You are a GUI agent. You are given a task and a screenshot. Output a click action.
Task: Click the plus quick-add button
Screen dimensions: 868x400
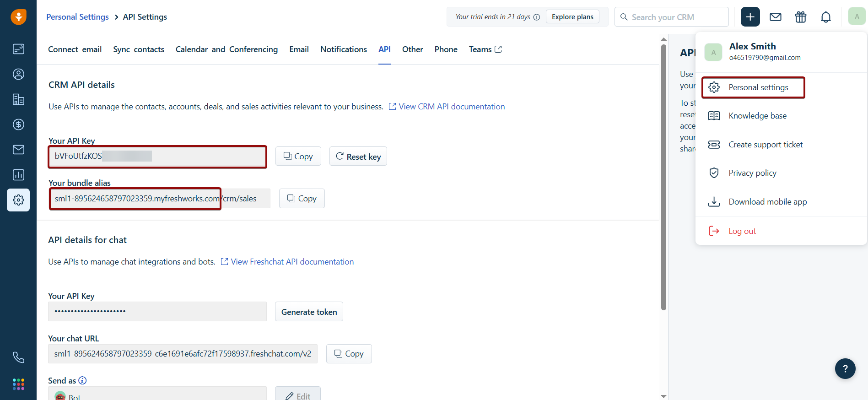(750, 17)
